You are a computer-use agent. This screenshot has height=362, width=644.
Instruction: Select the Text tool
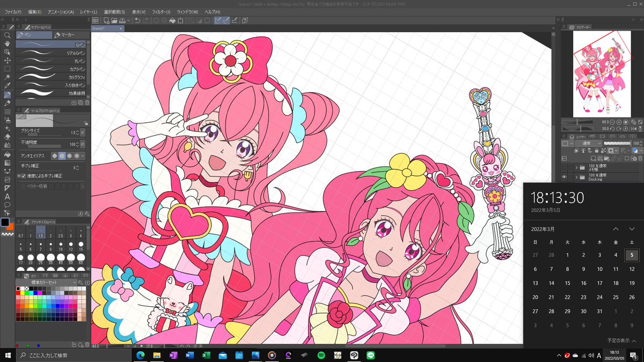click(7, 196)
